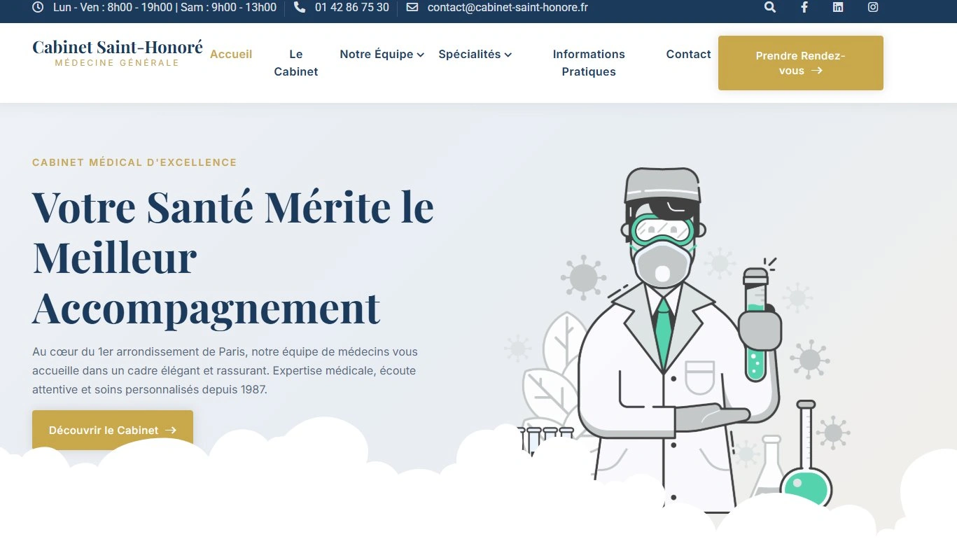Go to the Accueil menu item

tap(231, 55)
